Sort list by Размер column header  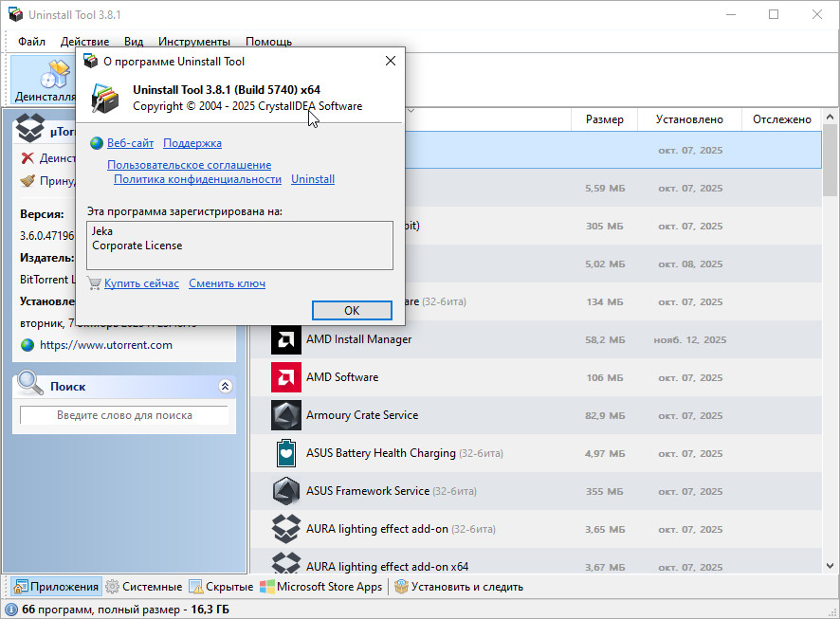[604, 119]
